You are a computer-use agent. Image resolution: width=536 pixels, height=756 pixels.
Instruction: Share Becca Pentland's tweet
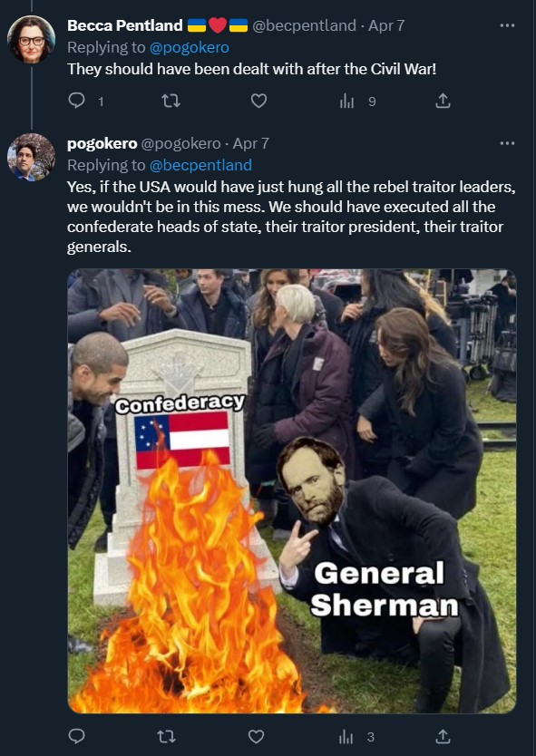[443, 101]
